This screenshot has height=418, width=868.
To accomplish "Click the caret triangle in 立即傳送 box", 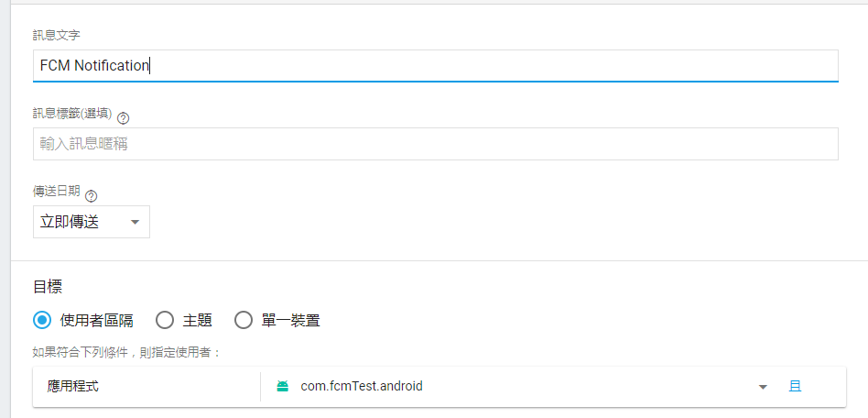I will coord(136,223).
